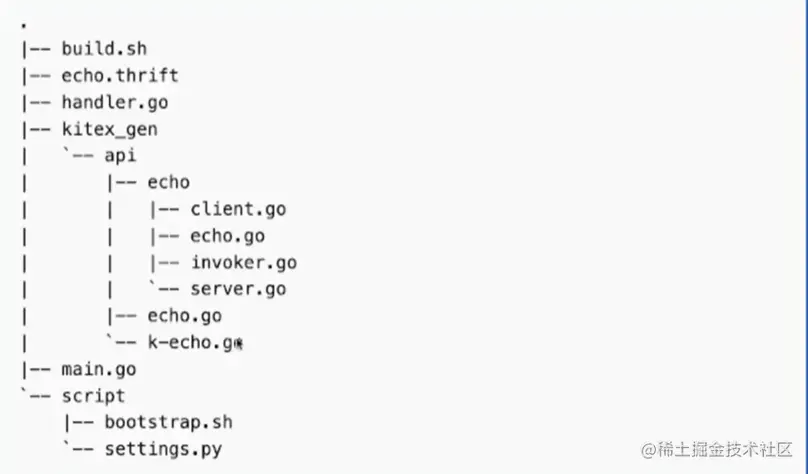This screenshot has width=808, height=474.
Task: Click the root dot at tree top
Action: (x=24, y=25)
